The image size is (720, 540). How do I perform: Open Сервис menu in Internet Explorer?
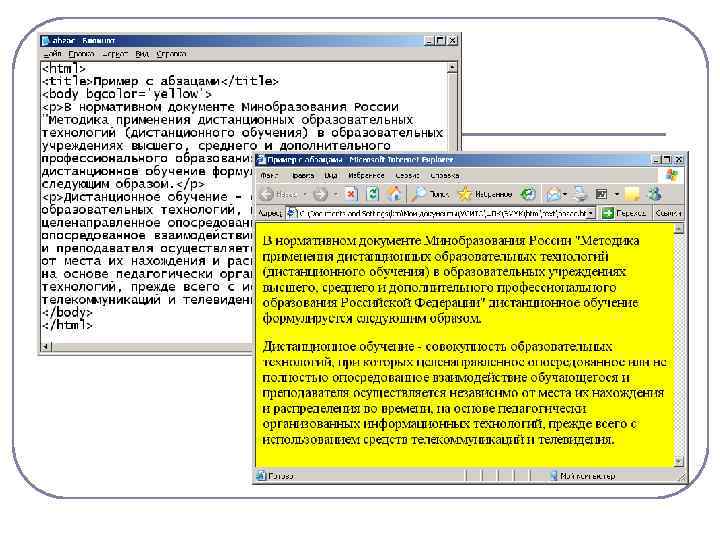pos(407,175)
